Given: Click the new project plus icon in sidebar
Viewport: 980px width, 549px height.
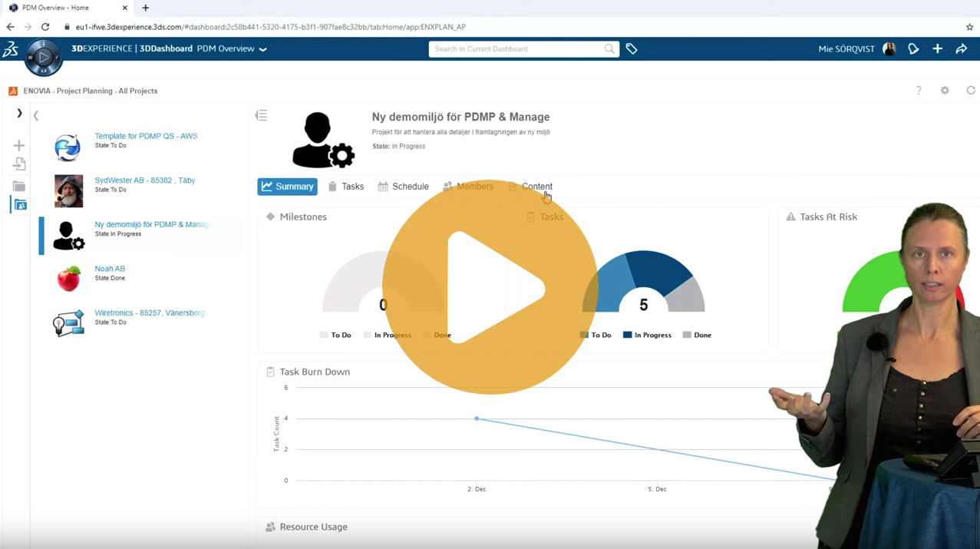Looking at the screenshot, I should (x=19, y=145).
